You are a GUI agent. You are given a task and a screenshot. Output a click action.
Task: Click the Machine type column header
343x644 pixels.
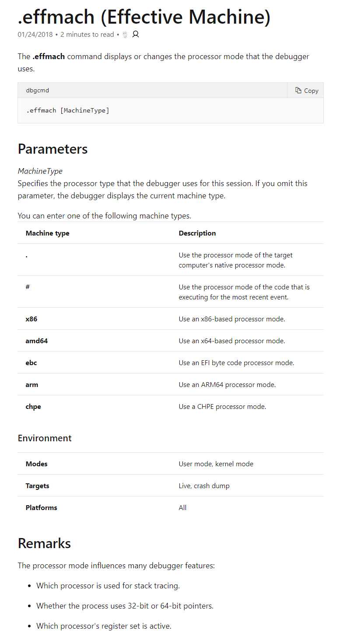click(48, 233)
